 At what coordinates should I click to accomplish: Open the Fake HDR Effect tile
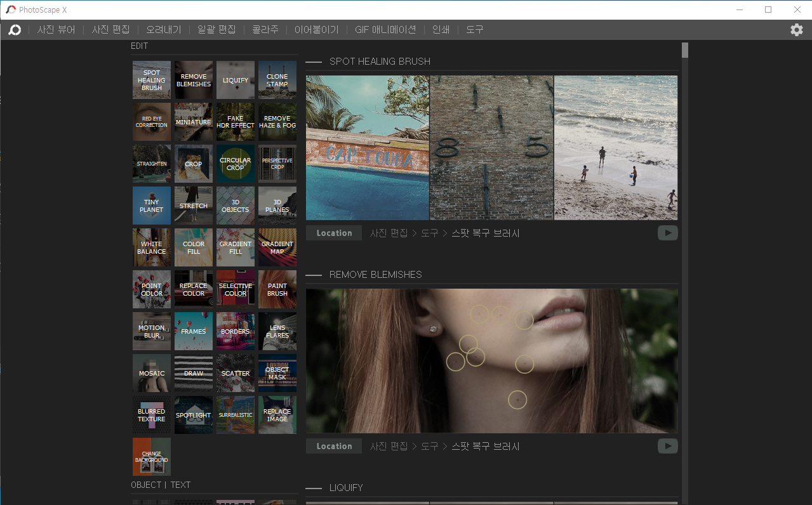(236, 122)
